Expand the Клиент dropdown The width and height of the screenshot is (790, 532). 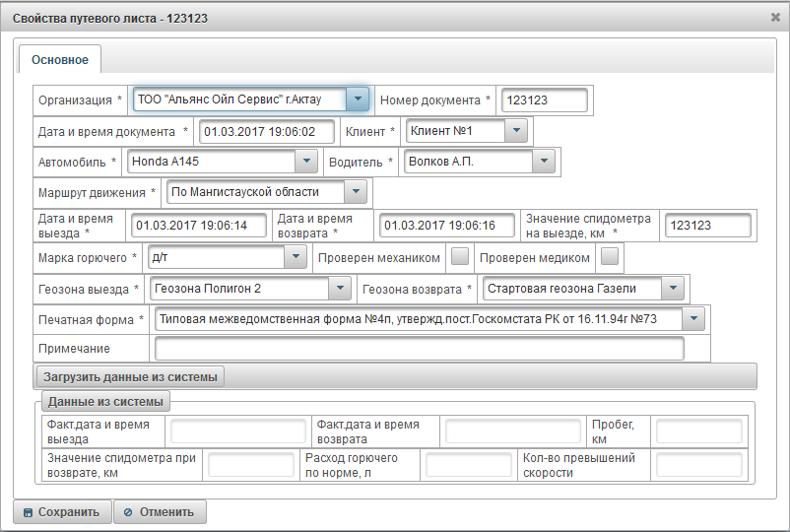tap(516, 130)
